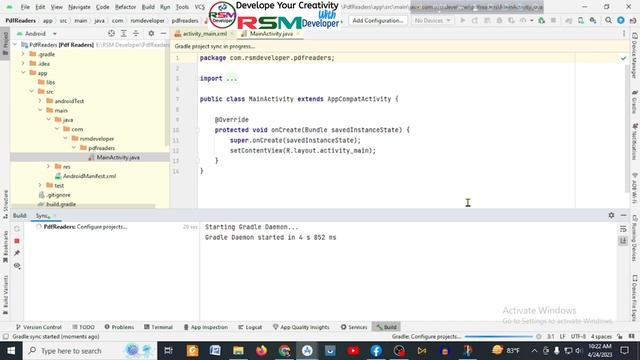Open the VCS menu
Image resolution: width=640 pixels, height=360 pixels.
tap(200, 7)
